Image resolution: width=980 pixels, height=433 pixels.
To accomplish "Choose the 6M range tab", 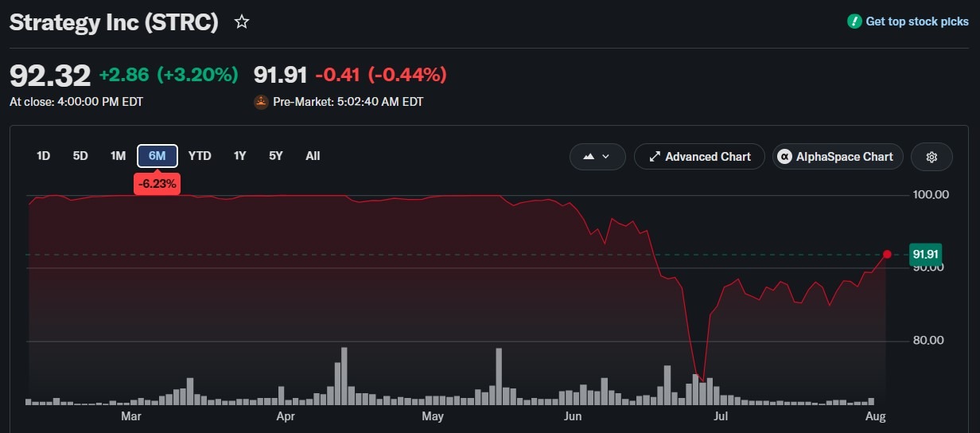I will (x=157, y=156).
